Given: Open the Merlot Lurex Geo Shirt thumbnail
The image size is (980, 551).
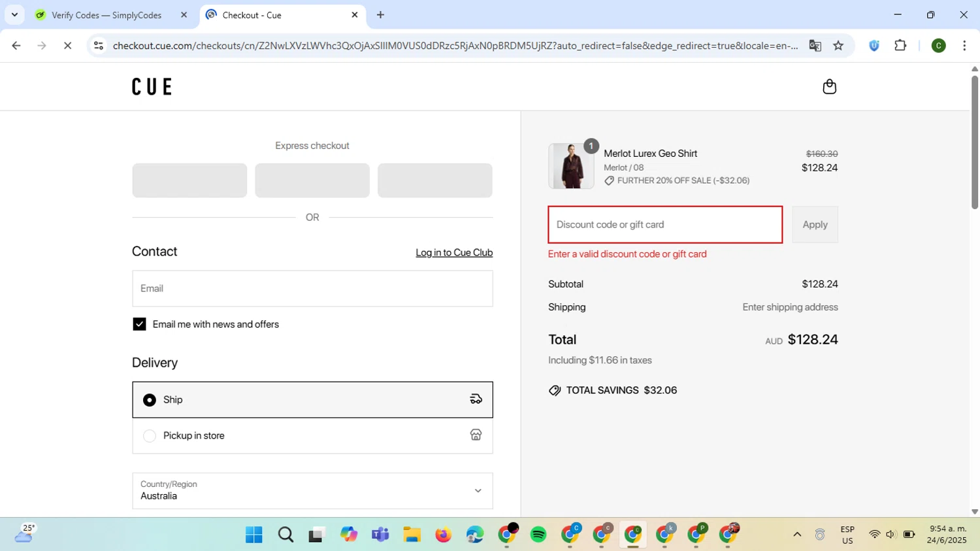Looking at the screenshot, I should coord(571,166).
